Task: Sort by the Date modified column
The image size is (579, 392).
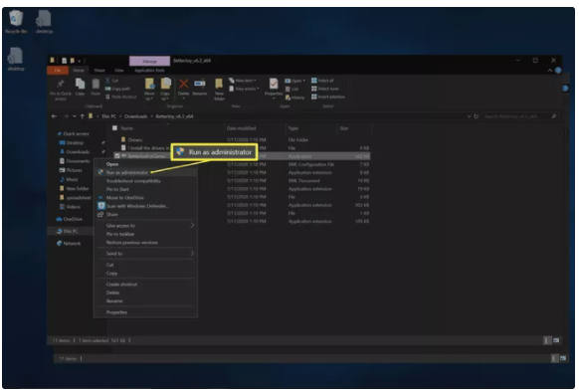Action: pos(241,128)
